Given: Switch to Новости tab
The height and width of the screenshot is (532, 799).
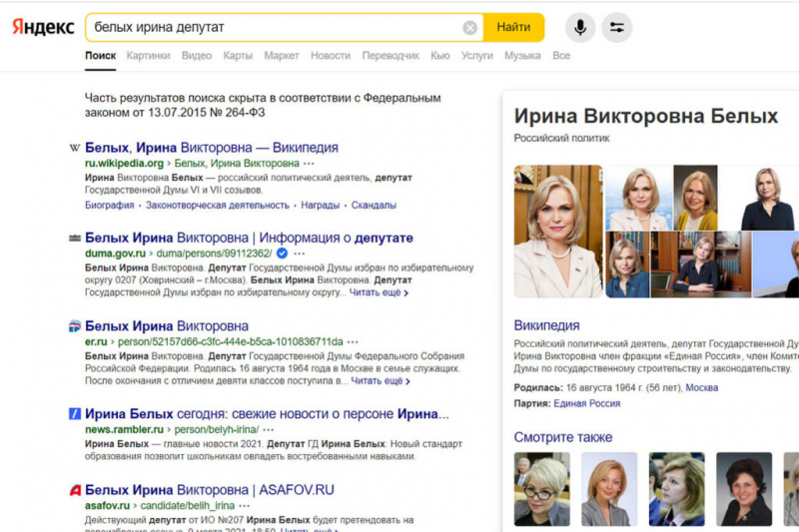Looking at the screenshot, I should click(331, 56).
